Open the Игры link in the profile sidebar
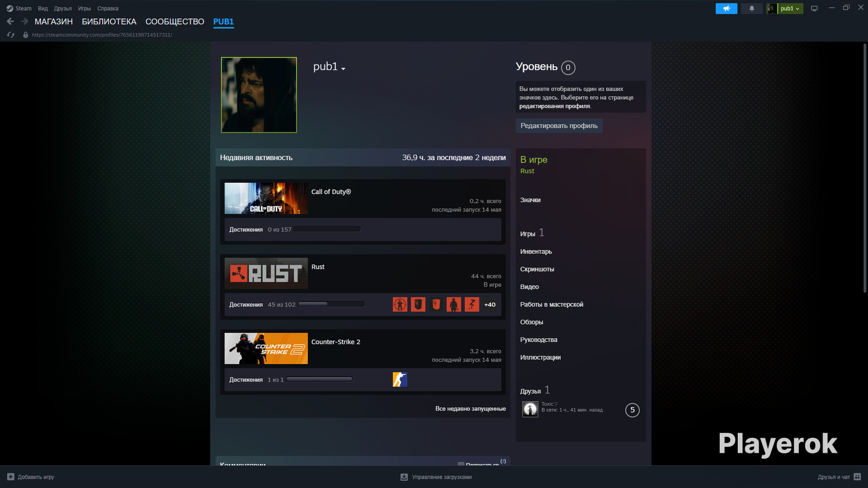 tap(527, 234)
